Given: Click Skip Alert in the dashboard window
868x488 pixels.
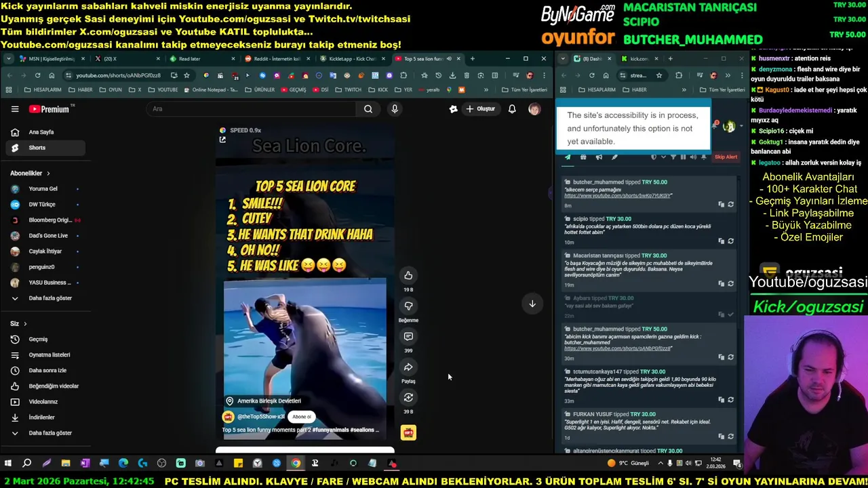Looking at the screenshot, I should tap(726, 157).
